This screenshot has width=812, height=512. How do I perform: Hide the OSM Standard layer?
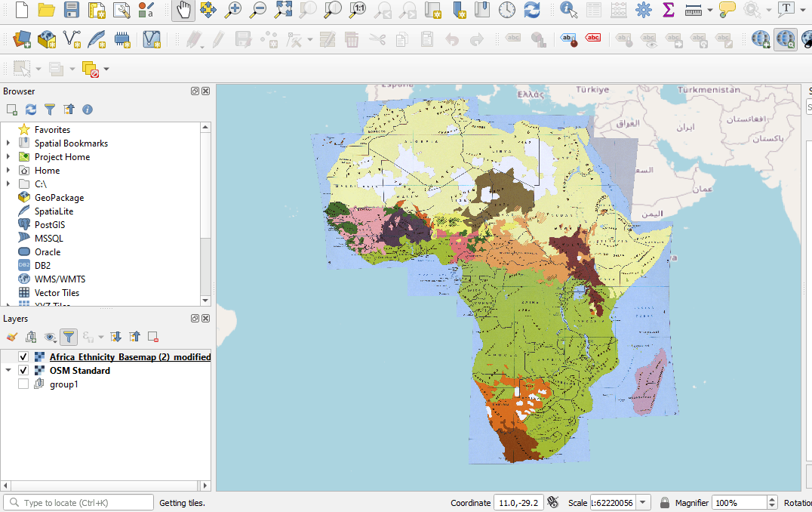coord(23,371)
